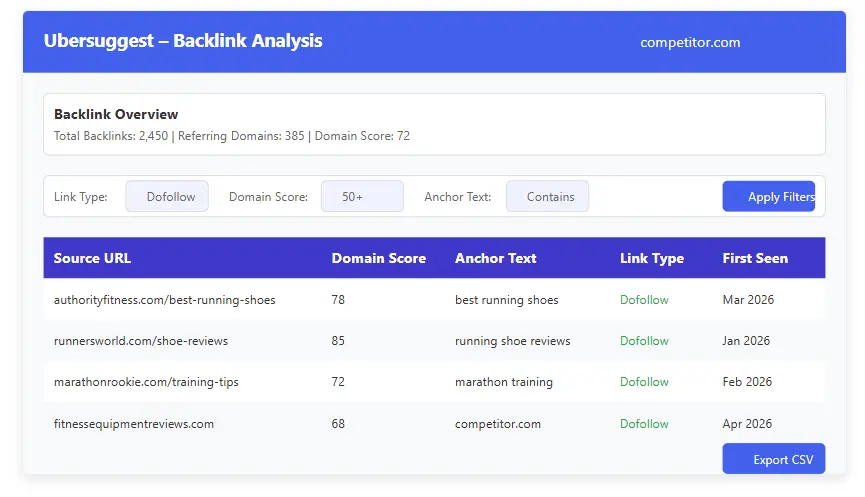Click the Total Backlinks summary line
Viewport: 865px width, 497px height.
click(232, 136)
